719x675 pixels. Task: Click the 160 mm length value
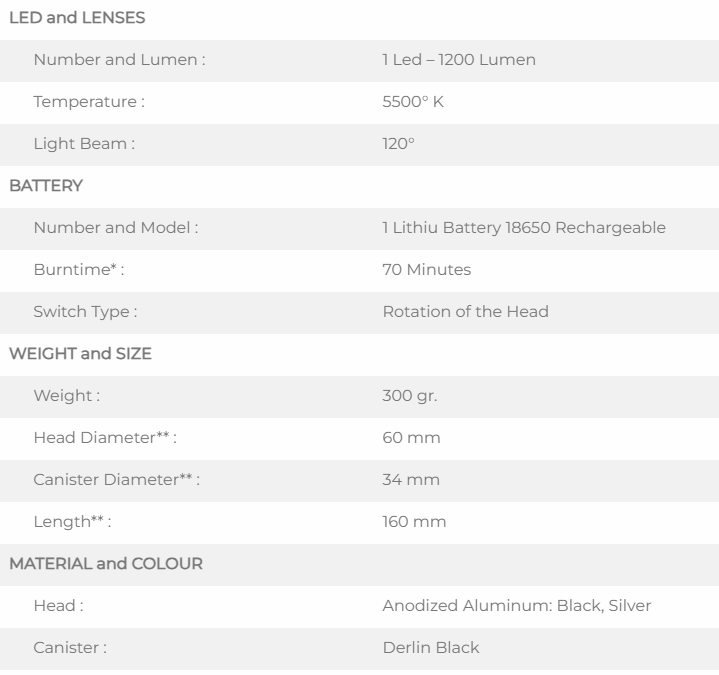tap(414, 522)
